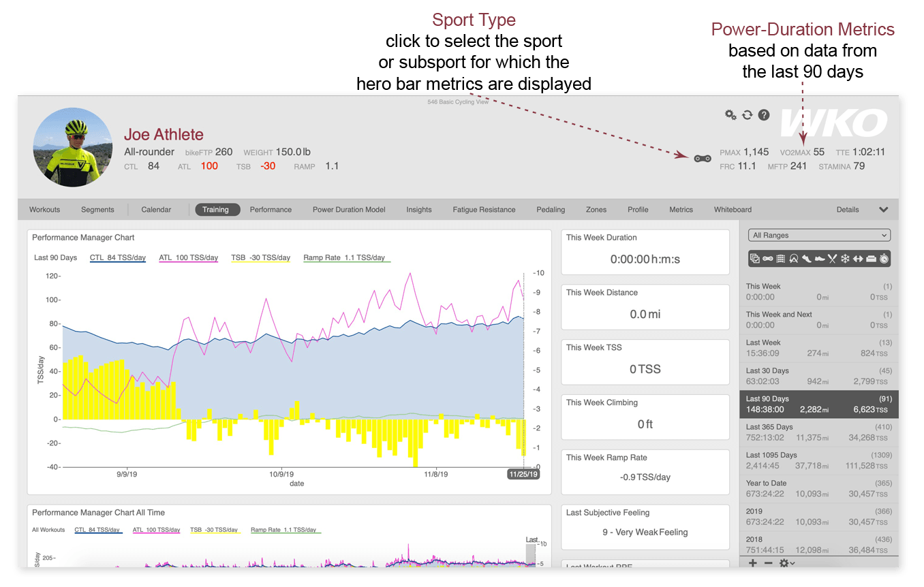Image resolution: width=924 pixels, height=587 pixels.
Task: Select the Year to Date range
Action: (818, 488)
